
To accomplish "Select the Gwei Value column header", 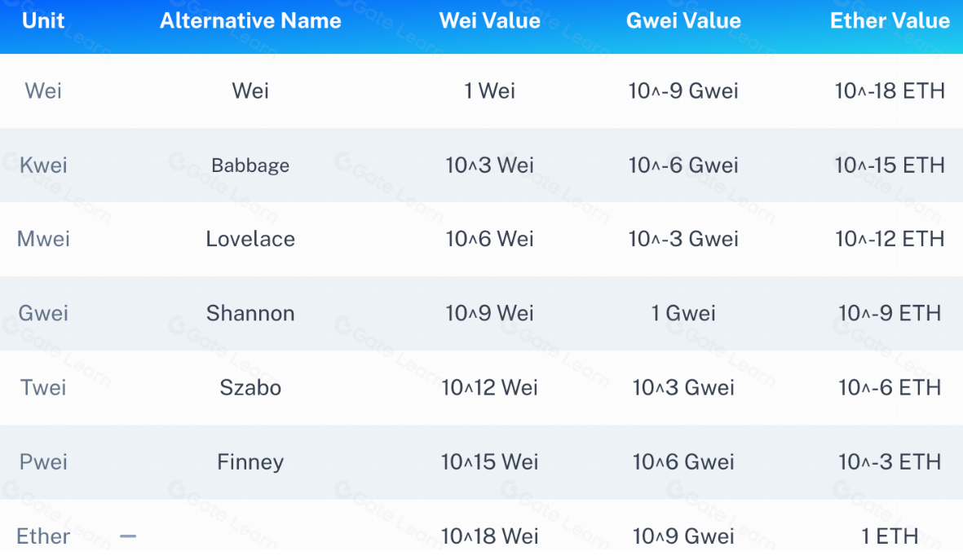I will tap(683, 21).
